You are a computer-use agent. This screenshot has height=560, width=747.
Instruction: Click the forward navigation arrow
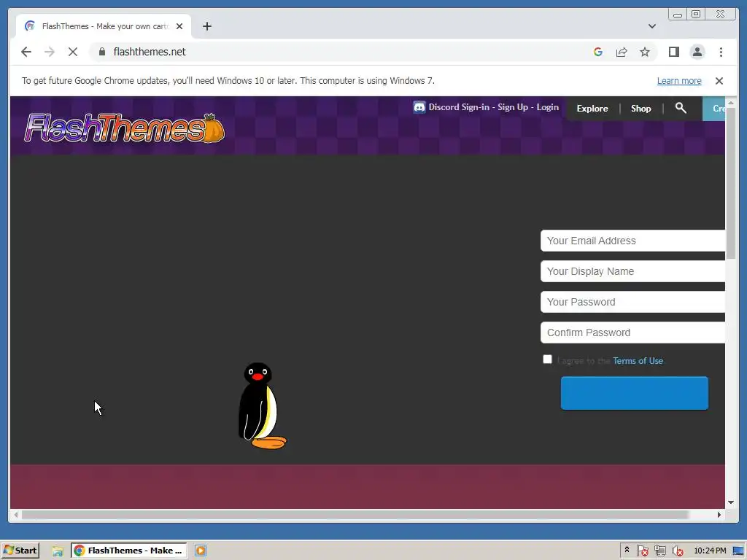(x=50, y=52)
